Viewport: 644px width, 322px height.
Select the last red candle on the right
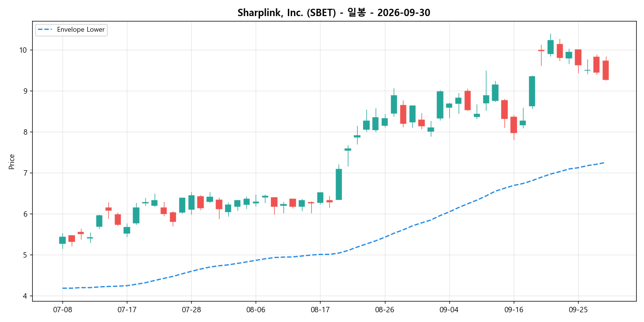pyautogui.click(x=605, y=70)
